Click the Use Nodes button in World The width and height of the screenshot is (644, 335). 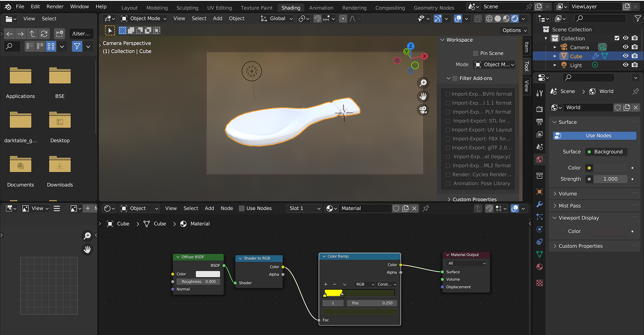click(595, 136)
